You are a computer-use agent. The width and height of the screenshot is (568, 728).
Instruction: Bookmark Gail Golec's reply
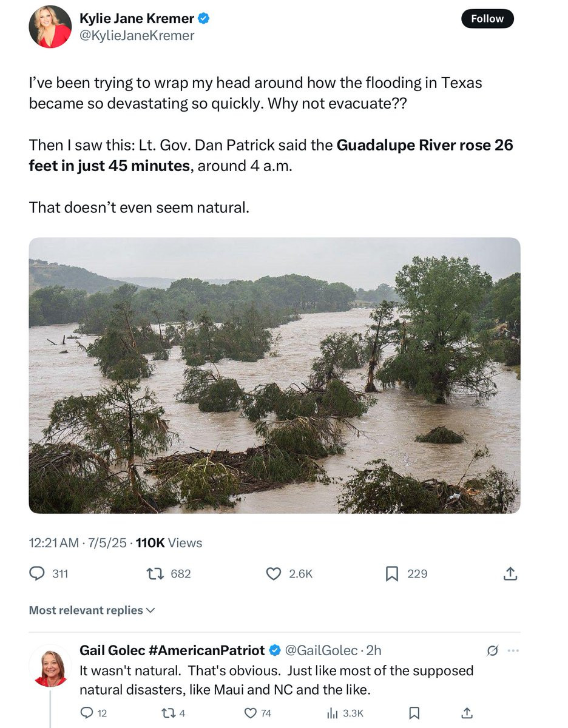tap(414, 713)
